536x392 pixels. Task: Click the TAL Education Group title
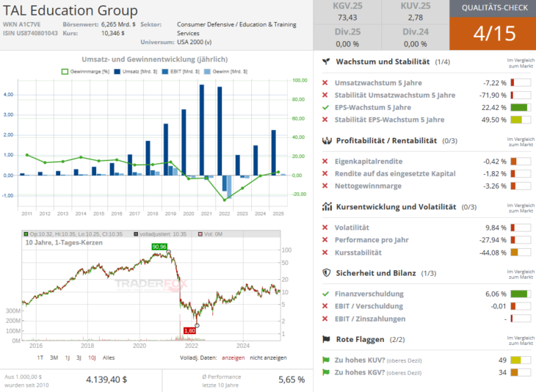[x=70, y=10]
